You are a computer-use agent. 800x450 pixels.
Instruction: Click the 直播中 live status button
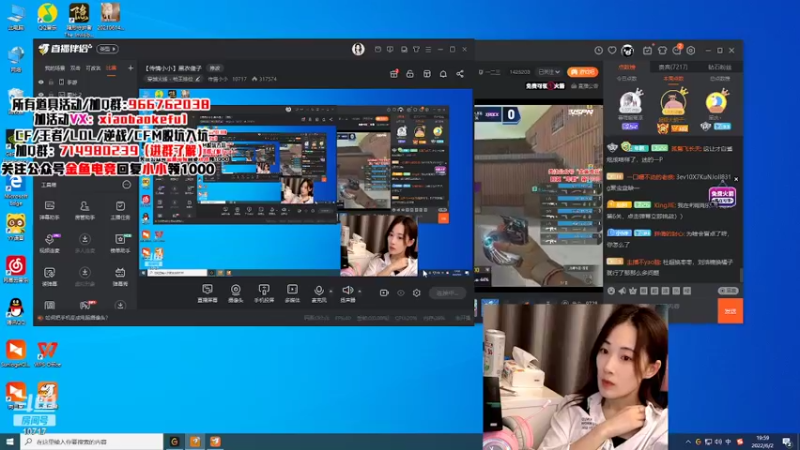pos(447,293)
